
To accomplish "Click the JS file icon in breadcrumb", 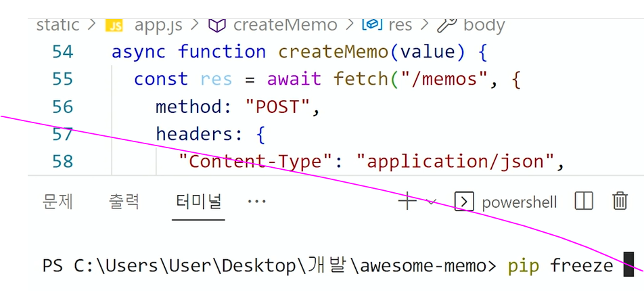I will click(114, 26).
